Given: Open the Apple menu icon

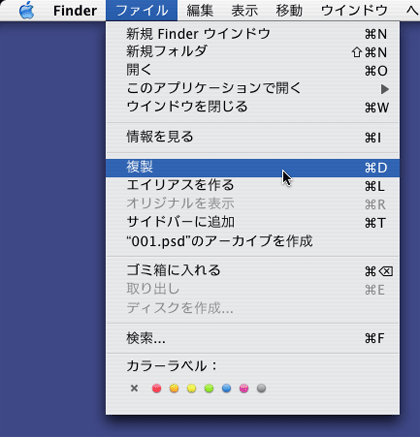Looking at the screenshot, I should (x=27, y=10).
